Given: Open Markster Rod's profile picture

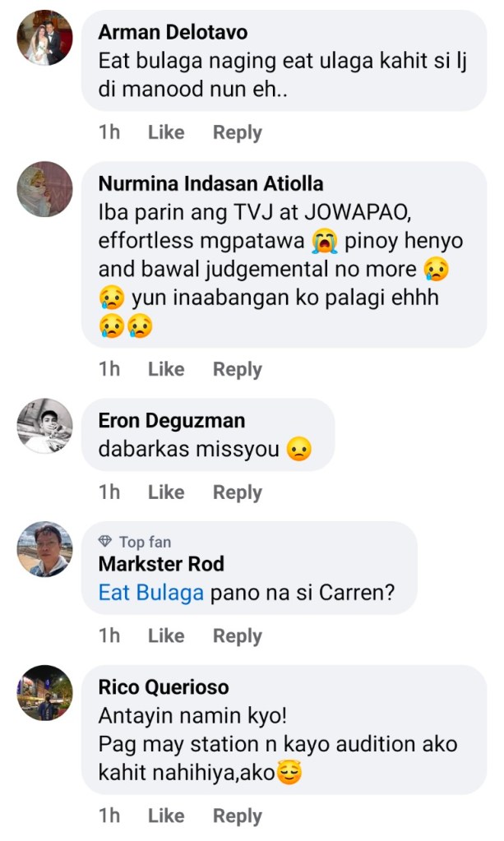Looking at the screenshot, I should click(45, 548).
